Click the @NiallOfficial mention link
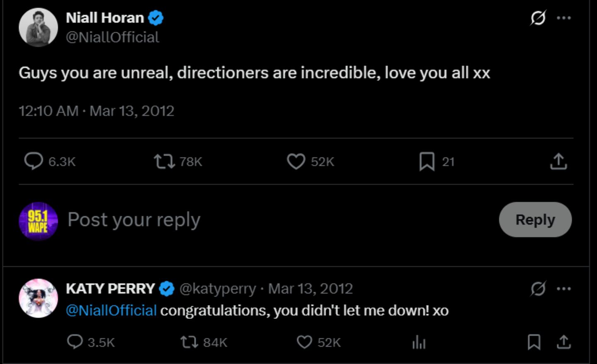 click(x=111, y=311)
